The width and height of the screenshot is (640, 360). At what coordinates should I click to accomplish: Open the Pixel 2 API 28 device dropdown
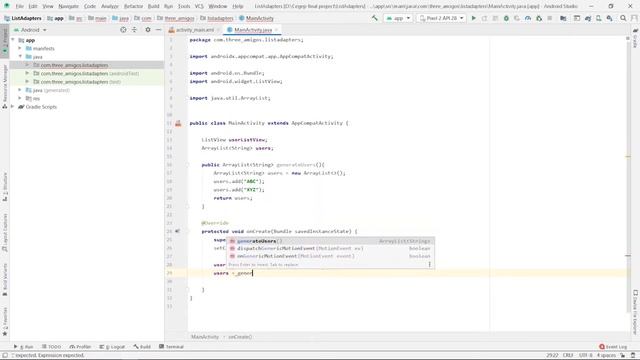[x=442, y=18]
